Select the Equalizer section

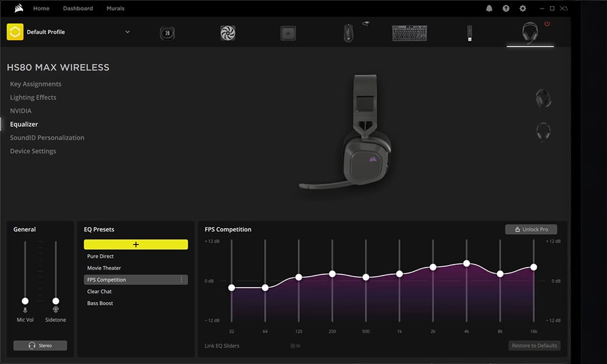(24, 124)
